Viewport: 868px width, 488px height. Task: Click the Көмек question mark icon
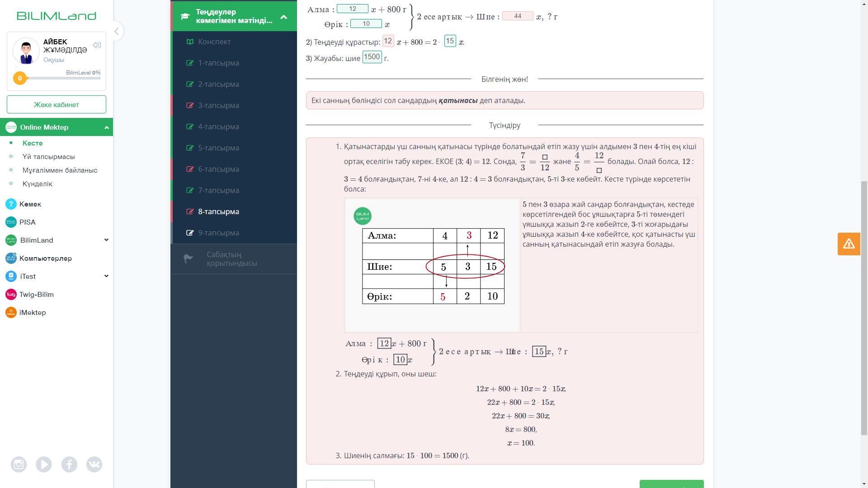click(11, 204)
